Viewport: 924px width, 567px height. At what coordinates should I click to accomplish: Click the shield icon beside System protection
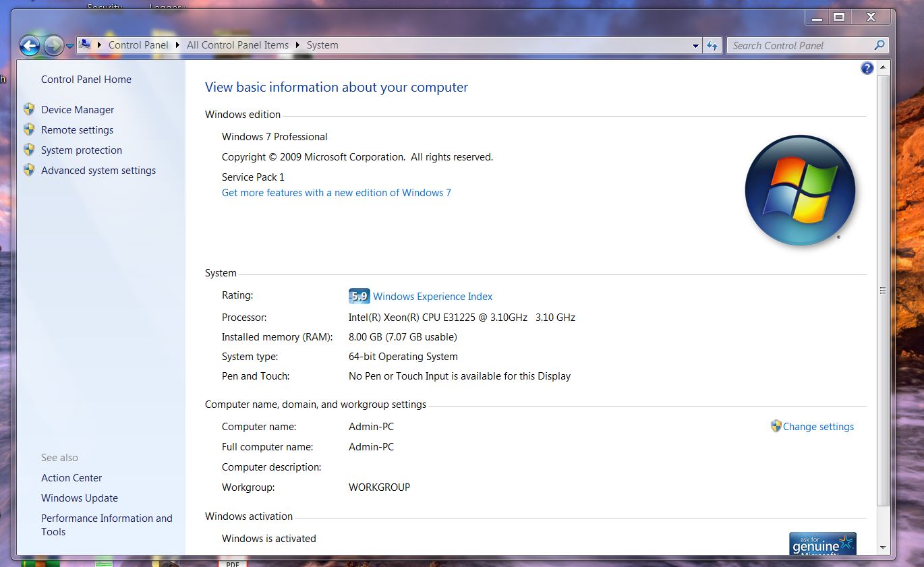click(x=29, y=150)
